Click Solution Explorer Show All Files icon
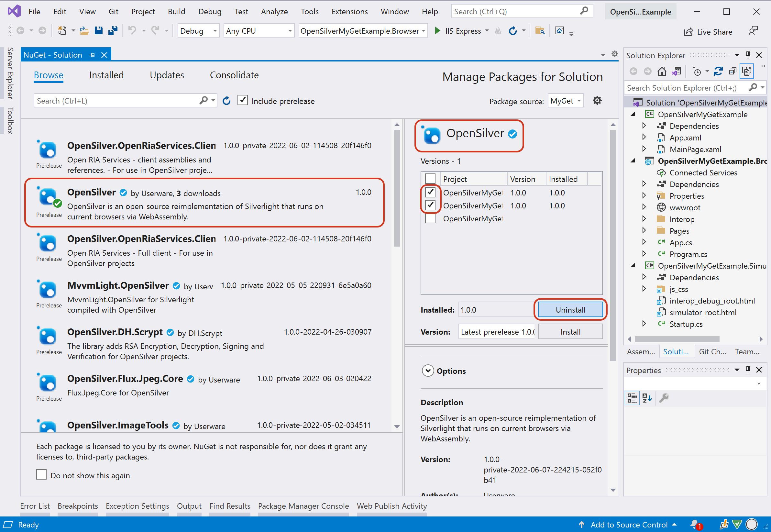This screenshot has height=532, width=771. coord(747,71)
